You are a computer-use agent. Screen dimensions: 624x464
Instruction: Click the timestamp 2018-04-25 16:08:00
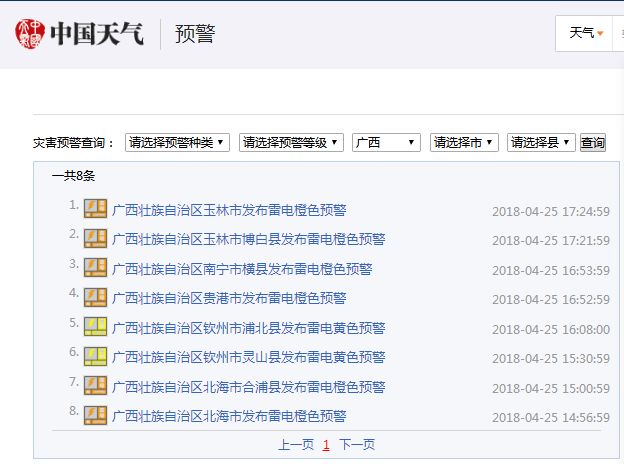(x=551, y=329)
